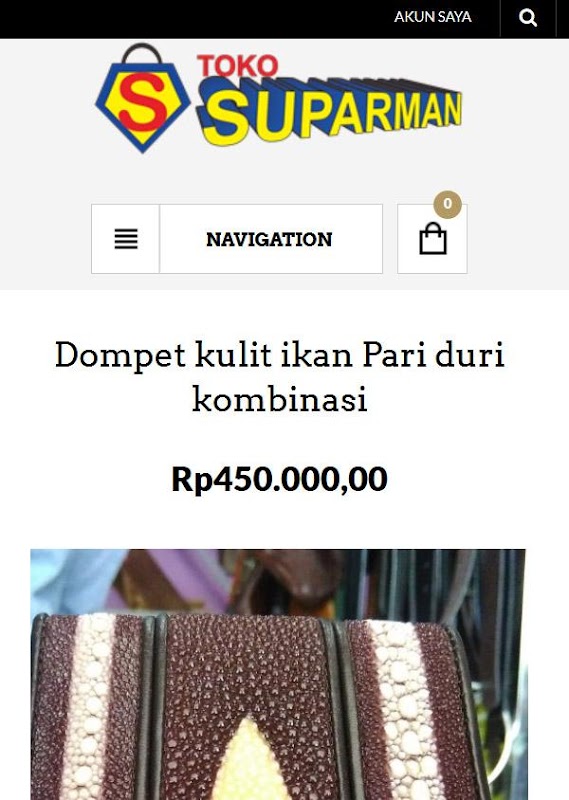Click the hamburger menu lines icon
The width and height of the screenshot is (569, 800).
click(x=126, y=239)
